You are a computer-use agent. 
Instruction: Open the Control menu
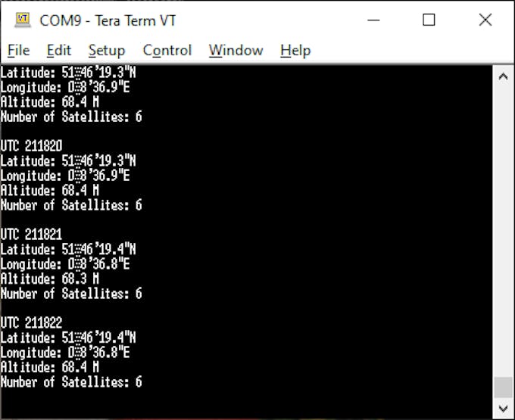pyautogui.click(x=167, y=51)
